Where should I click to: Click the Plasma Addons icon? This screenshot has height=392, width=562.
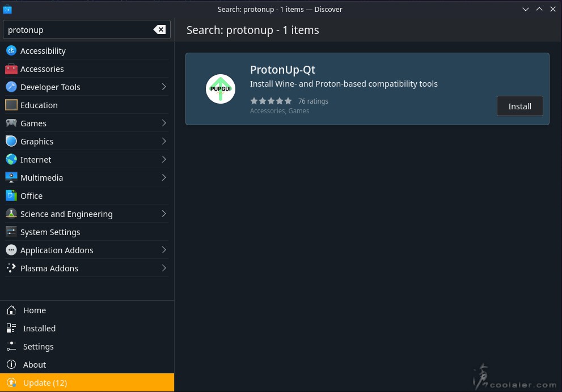(11, 268)
